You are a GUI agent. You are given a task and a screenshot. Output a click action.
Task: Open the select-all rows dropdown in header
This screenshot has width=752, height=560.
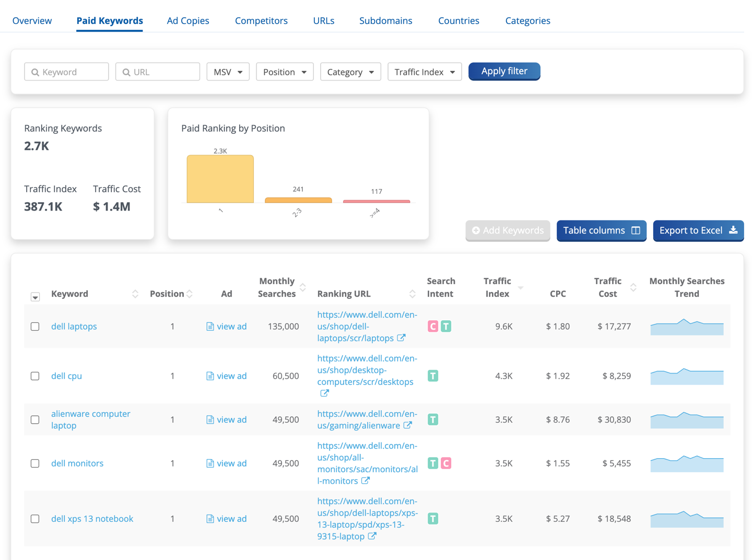pyautogui.click(x=35, y=297)
